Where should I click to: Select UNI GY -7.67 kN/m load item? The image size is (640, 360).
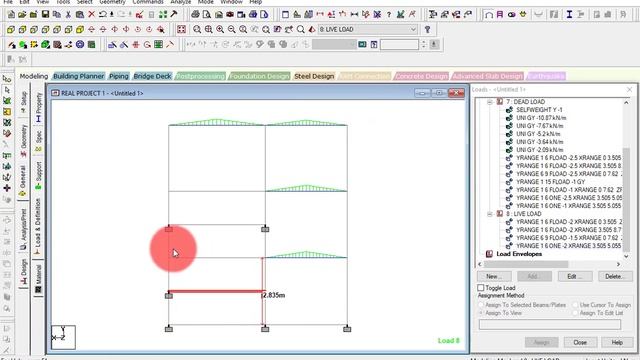click(x=539, y=126)
